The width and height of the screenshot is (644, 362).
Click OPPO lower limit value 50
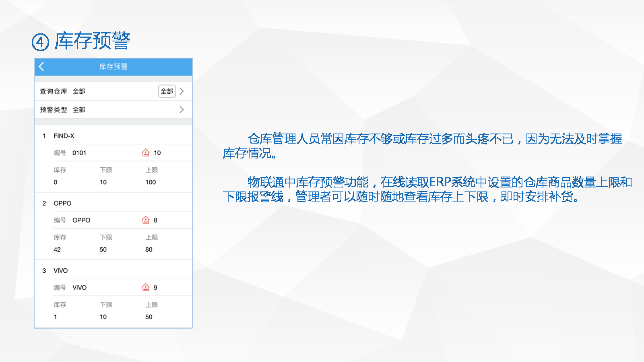[x=103, y=250]
